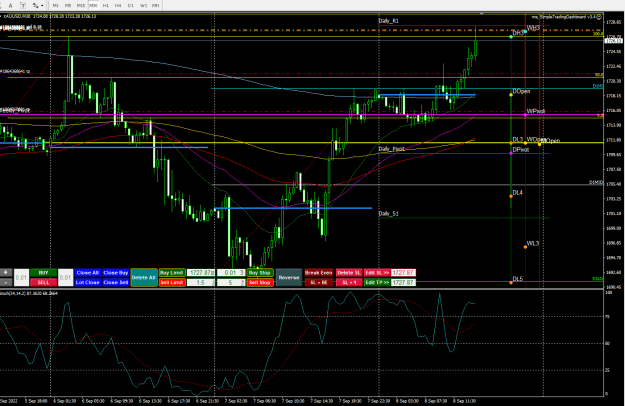625x406 pixels.
Task: Click the Delete SL button
Action: pos(349,273)
